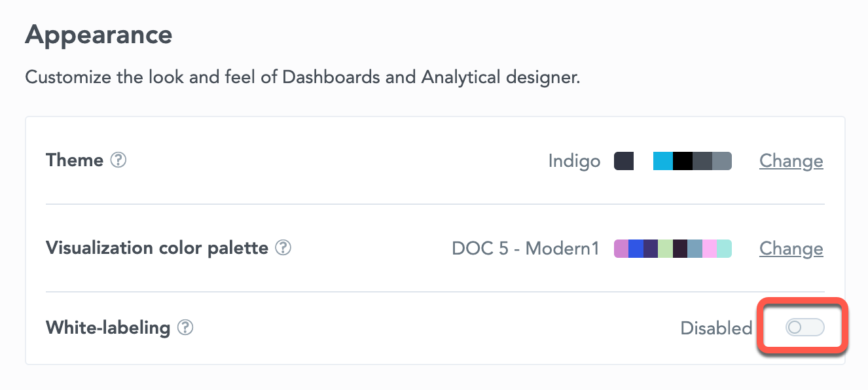Open Change for Visualization color palette
Viewport: 868px width, 390px height.
[x=791, y=249]
